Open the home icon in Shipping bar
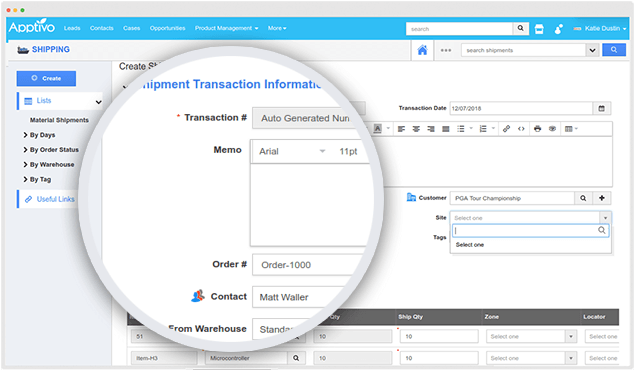 point(422,50)
